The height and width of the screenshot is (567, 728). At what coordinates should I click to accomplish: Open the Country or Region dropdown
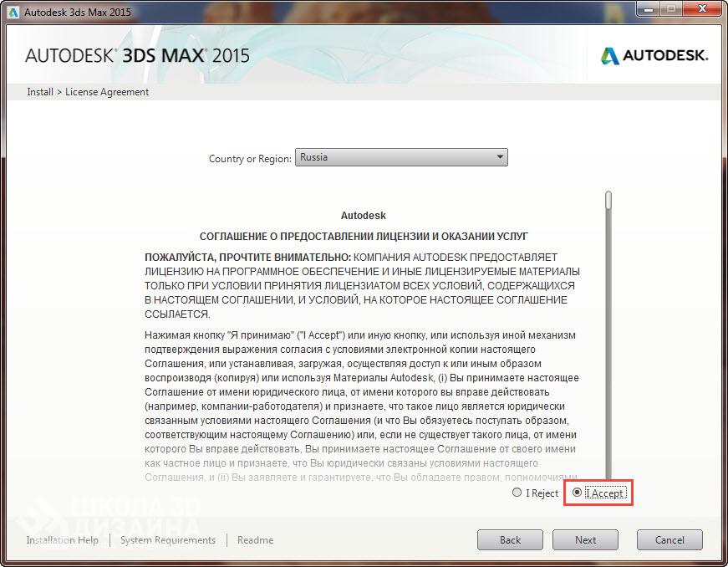pos(401,157)
